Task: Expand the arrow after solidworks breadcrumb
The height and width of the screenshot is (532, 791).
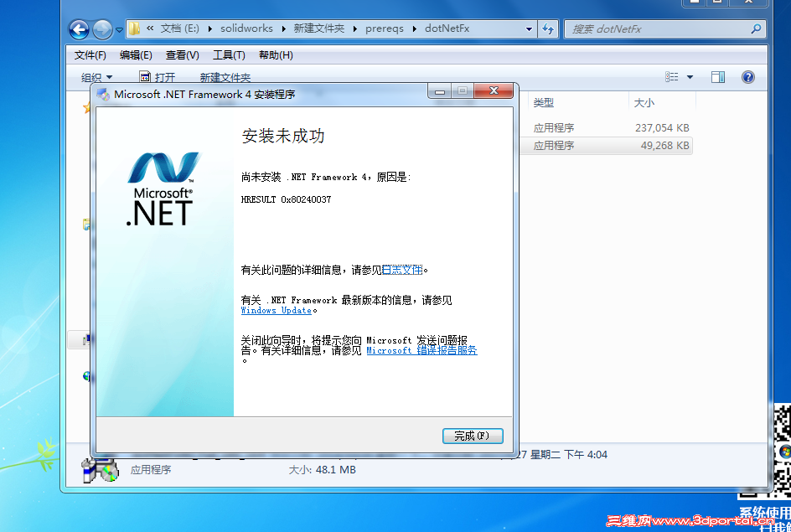Action: pyautogui.click(x=283, y=28)
